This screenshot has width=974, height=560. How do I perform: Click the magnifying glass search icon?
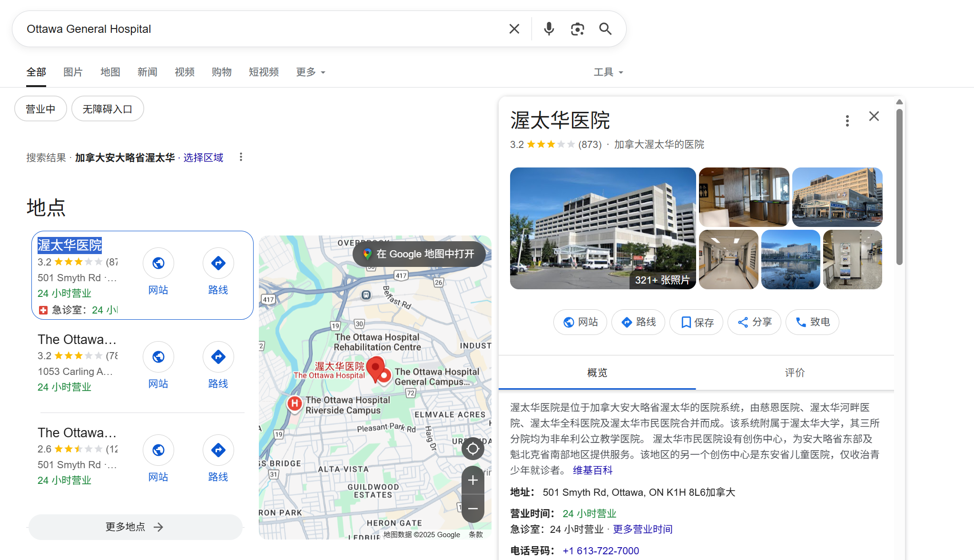pyautogui.click(x=605, y=29)
